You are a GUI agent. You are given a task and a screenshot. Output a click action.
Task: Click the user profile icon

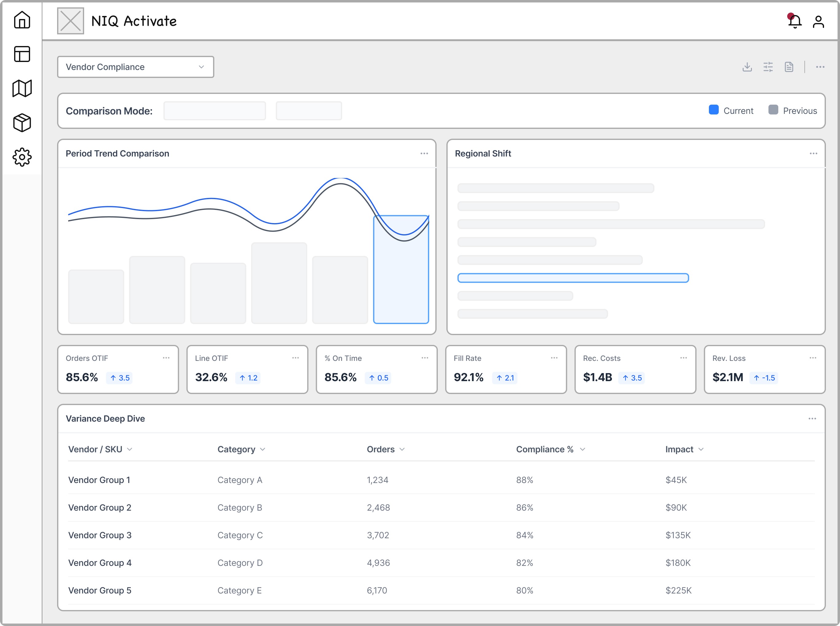click(819, 21)
